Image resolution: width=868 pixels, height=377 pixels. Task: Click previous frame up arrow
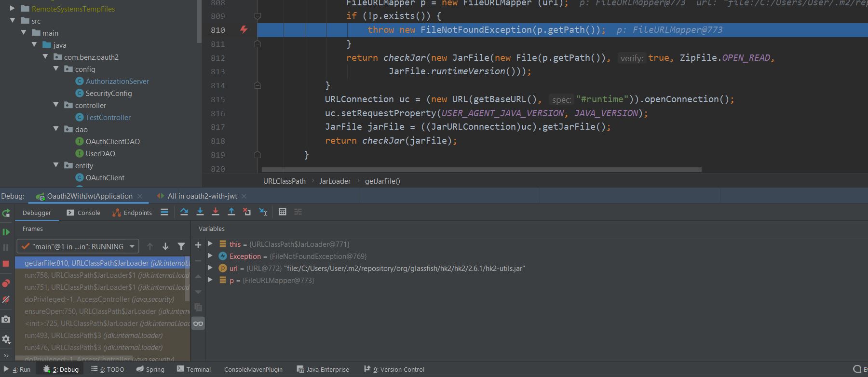pos(150,246)
